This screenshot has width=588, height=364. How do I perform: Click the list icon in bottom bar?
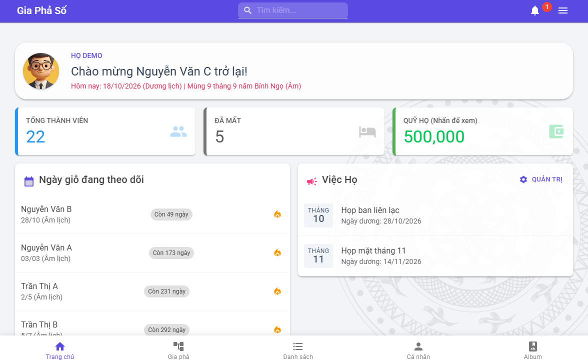pyautogui.click(x=298, y=346)
